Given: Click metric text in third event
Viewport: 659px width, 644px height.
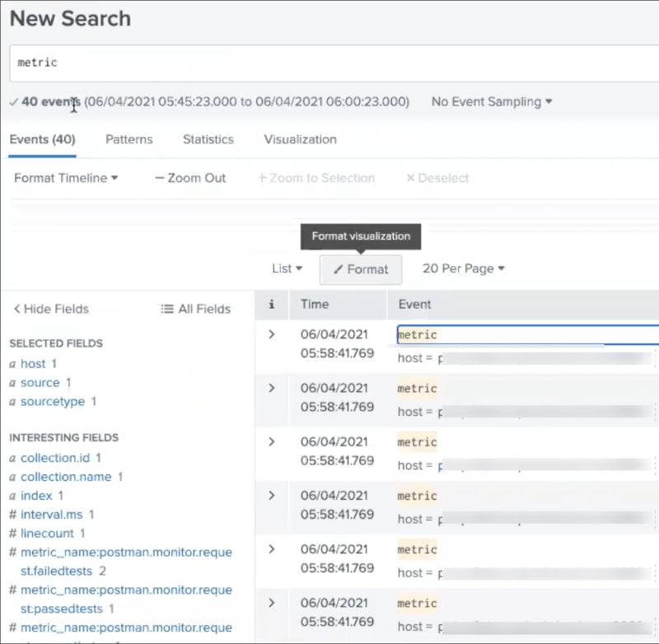Looking at the screenshot, I should (x=417, y=442).
